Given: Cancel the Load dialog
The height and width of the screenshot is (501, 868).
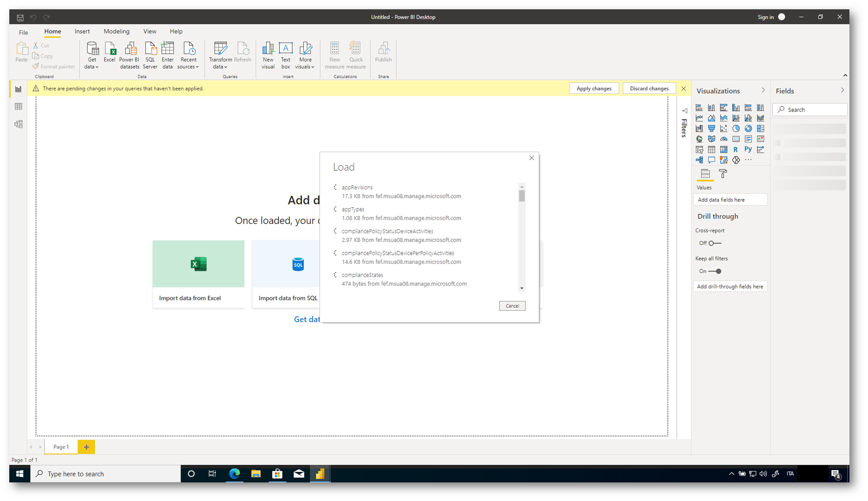Looking at the screenshot, I should click(x=512, y=306).
